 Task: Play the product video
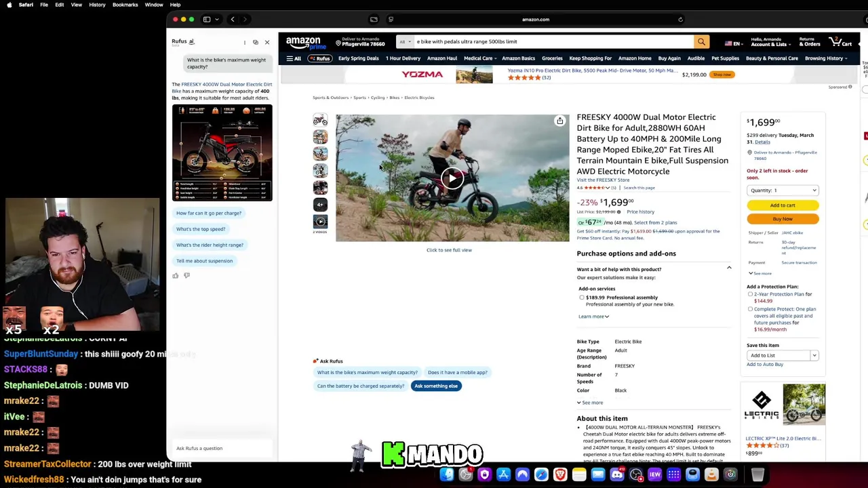452,178
